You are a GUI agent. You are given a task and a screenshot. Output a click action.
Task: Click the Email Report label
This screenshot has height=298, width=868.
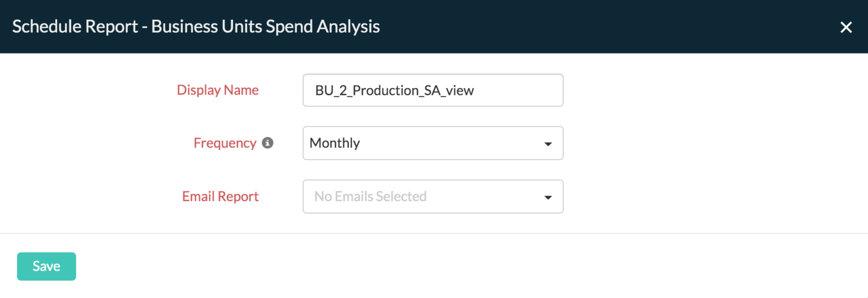coord(220,196)
